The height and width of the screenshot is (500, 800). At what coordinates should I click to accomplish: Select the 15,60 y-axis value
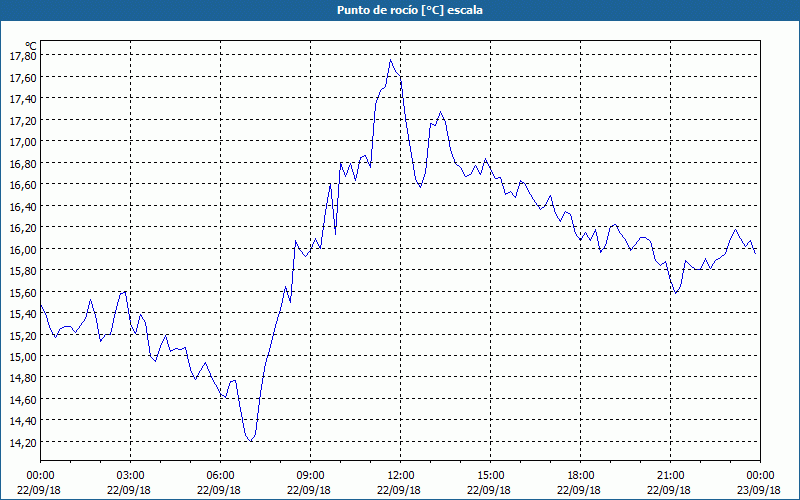click(22, 292)
